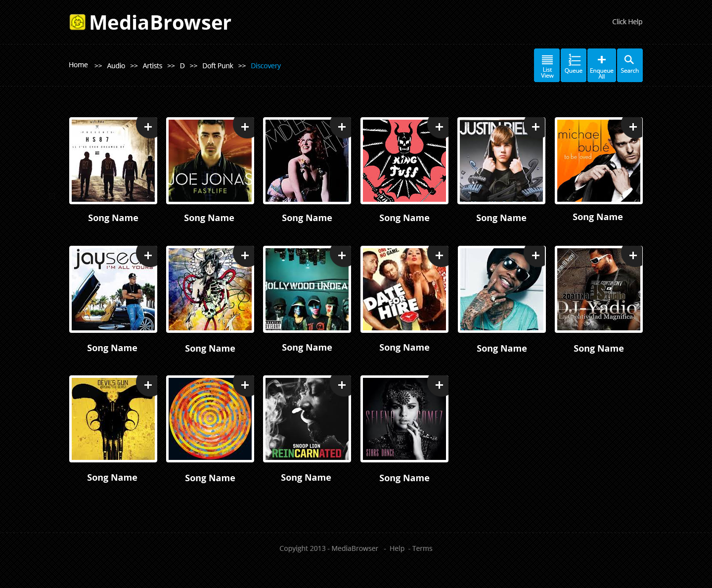The width and height of the screenshot is (712, 588).
Task: Open the footer Terms link
Action: [422, 548]
